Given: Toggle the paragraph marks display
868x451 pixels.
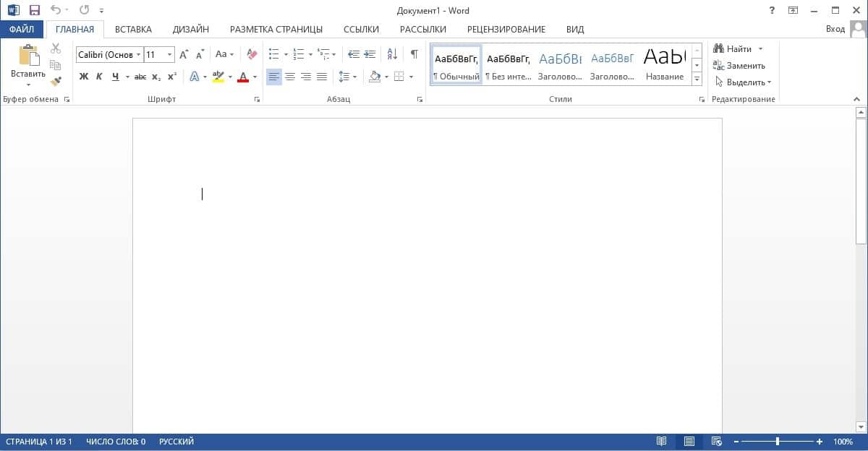Looking at the screenshot, I should [413, 53].
